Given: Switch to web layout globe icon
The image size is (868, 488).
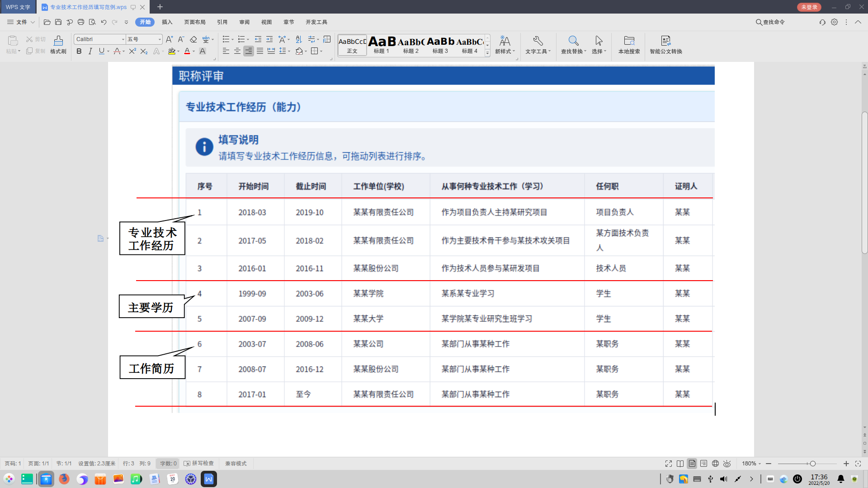Looking at the screenshot, I should pyautogui.click(x=715, y=464).
